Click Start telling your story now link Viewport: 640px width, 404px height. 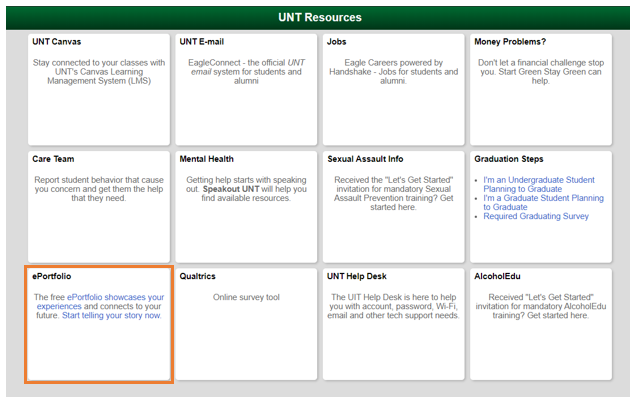[112, 315]
